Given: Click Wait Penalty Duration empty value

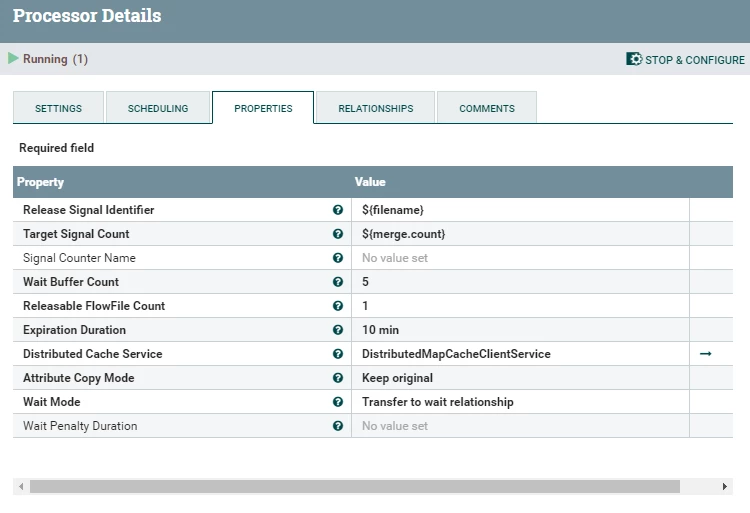Looking at the screenshot, I should (x=520, y=426).
